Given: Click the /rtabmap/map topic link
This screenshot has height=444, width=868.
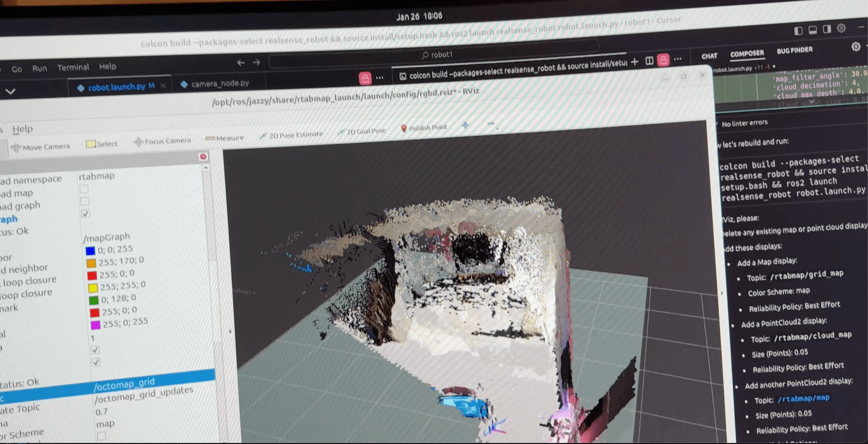Looking at the screenshot, I should [803, 398].
